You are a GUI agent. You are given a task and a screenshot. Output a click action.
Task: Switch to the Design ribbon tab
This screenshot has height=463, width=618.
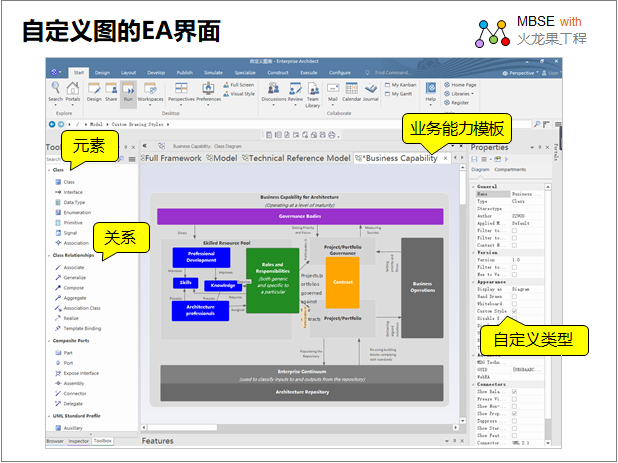102,73
